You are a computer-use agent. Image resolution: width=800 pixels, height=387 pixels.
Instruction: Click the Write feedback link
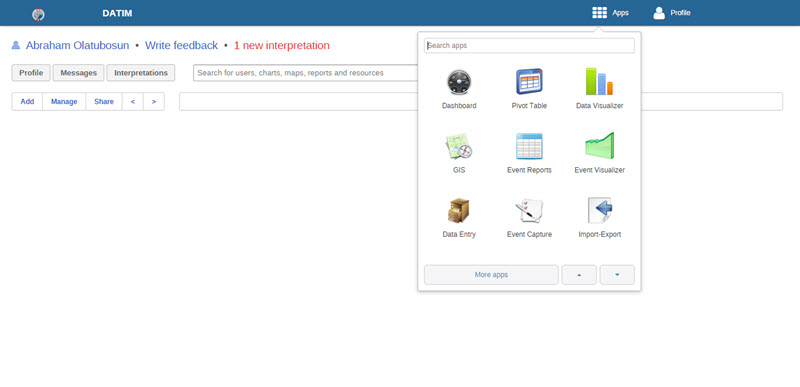181,45
